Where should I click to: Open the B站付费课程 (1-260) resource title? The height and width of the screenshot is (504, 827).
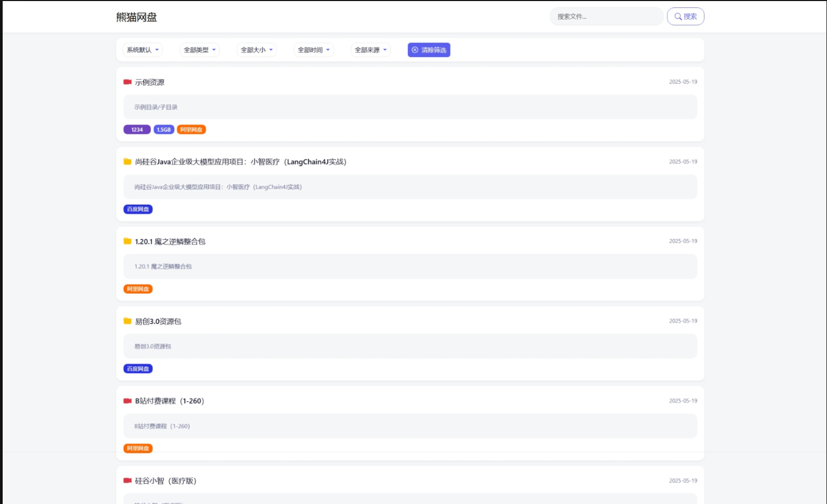tap(170, 401)
